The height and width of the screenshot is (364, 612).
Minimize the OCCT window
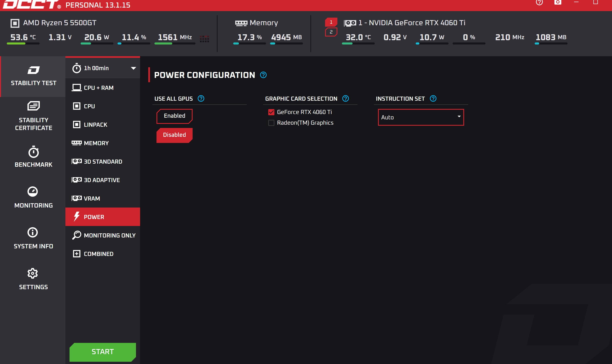click(x=576, y=2)
